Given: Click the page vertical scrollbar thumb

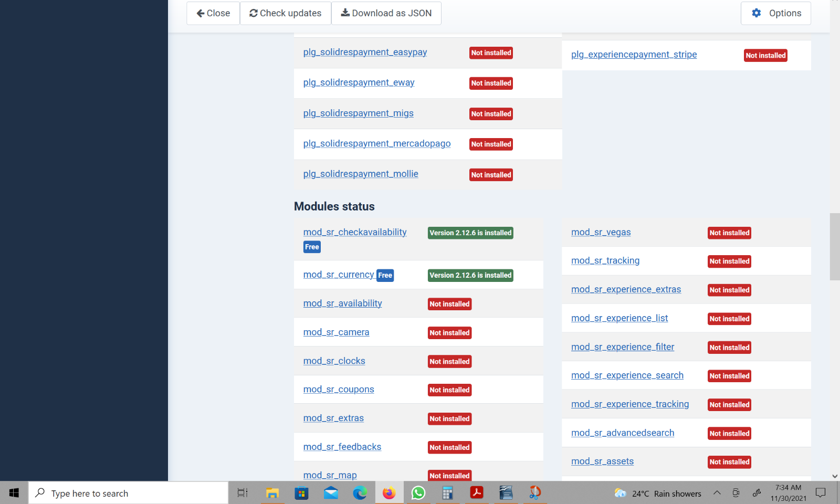Looking at the screenshot, I should [x=834, y=247].
